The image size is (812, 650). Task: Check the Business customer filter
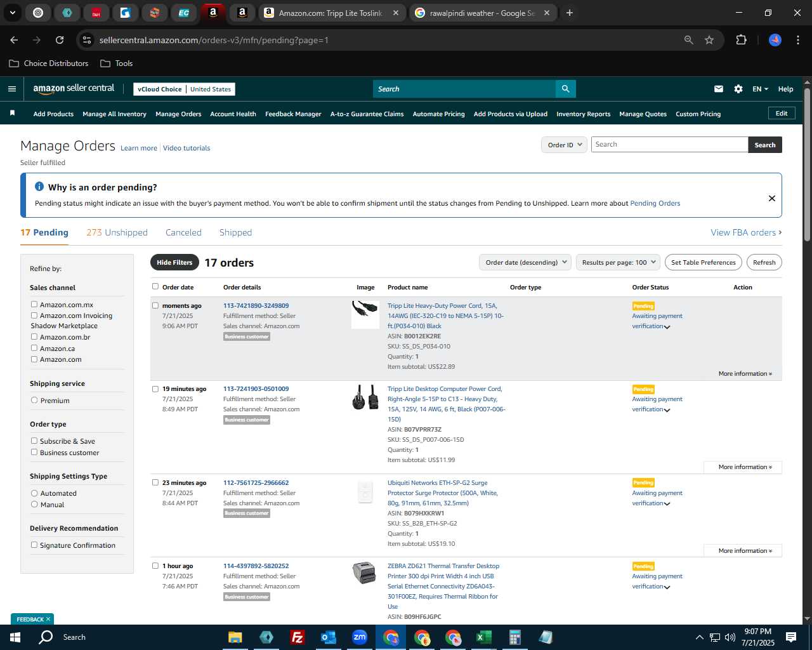34,452
